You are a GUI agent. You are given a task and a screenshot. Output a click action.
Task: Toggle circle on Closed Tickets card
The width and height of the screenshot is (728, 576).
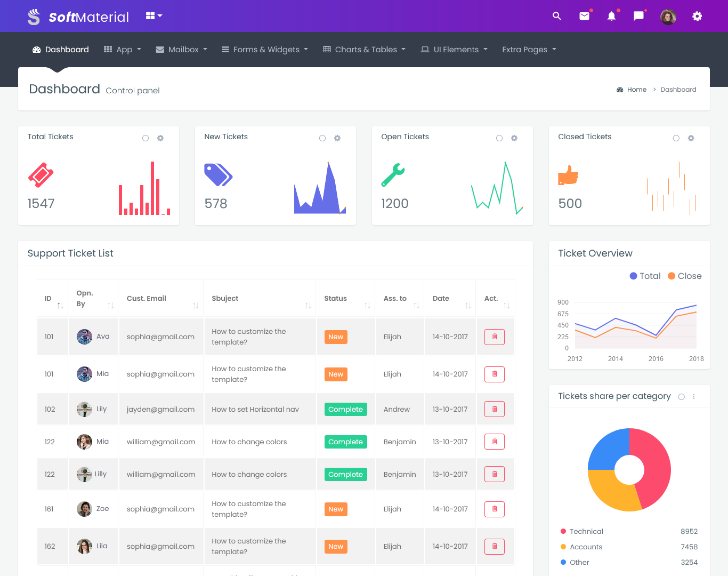[676, 138]
